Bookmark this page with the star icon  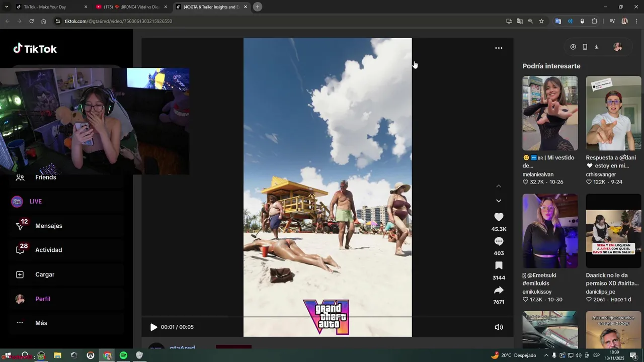(x=541, y=21)
